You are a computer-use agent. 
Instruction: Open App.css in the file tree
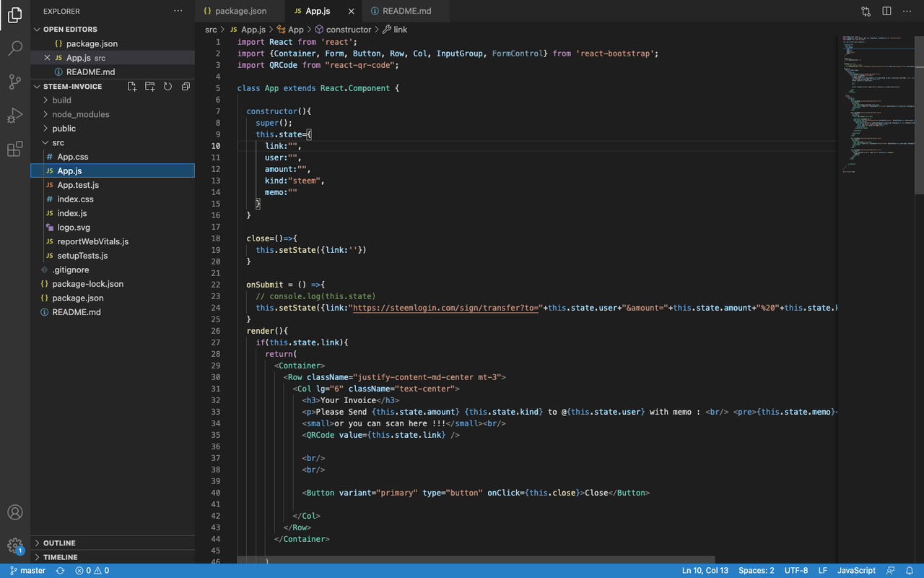[113, 157]
